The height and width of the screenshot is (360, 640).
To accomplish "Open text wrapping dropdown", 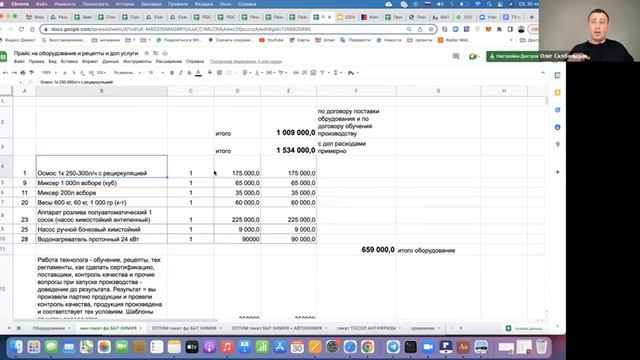I will 270,73.
